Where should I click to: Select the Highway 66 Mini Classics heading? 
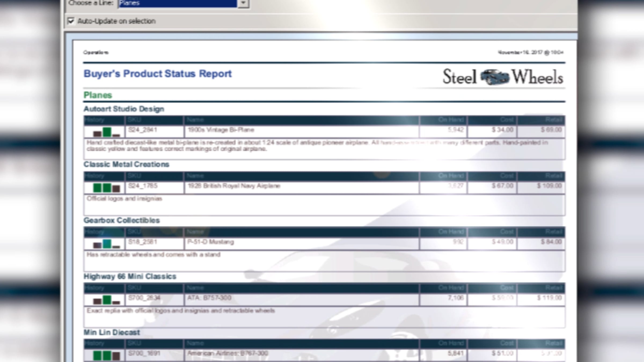(x=130, y=276)
